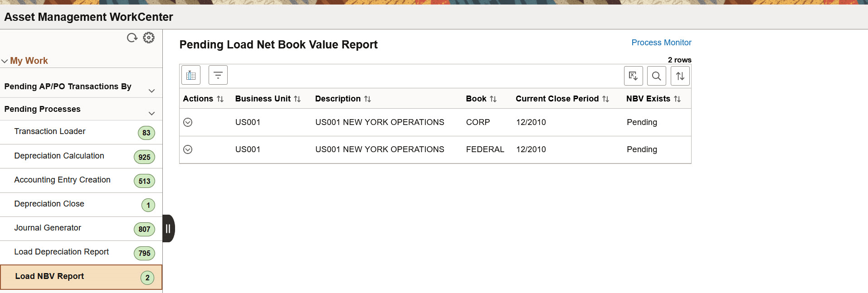Select Transaction Loader in My Work
Image resolution: width=868 pixels, height=293 pixels.
click(50, 131)
